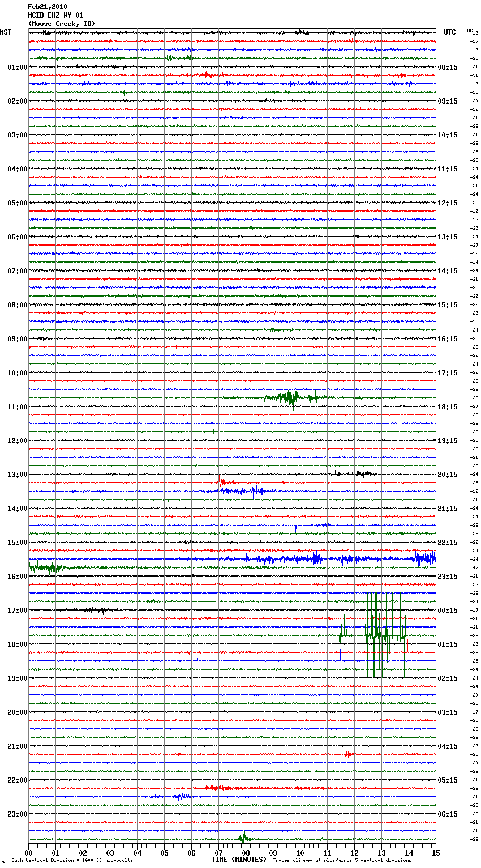Click the 23:00 MST hour label
The image size is (481, 868).
pyautogui.click(x=18, y=814)
